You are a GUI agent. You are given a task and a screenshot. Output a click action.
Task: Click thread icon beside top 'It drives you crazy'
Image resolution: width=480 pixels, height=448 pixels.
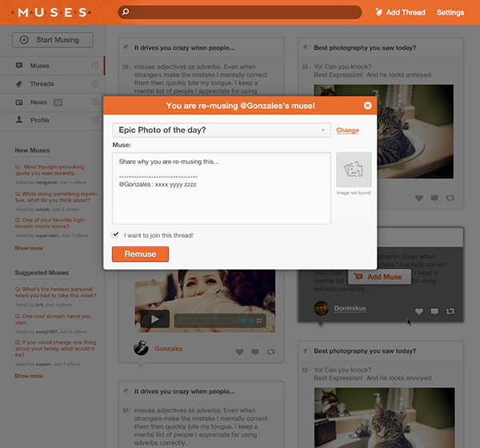(x=126, y=47)
